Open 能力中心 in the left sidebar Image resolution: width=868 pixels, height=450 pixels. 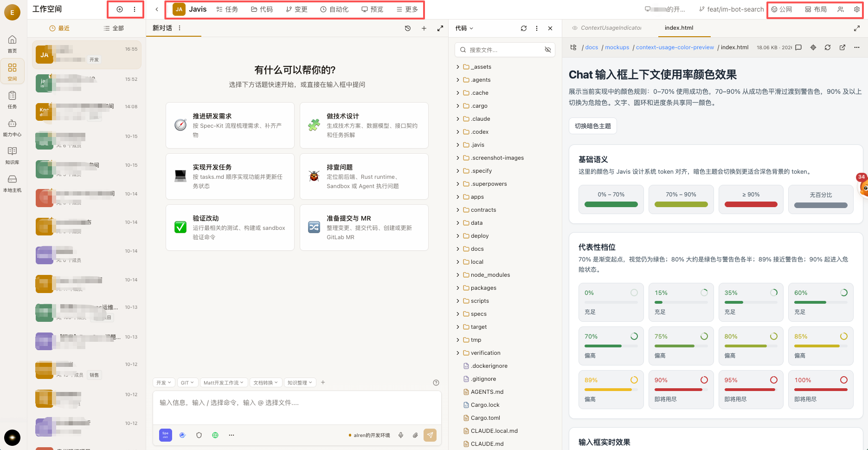13,128
